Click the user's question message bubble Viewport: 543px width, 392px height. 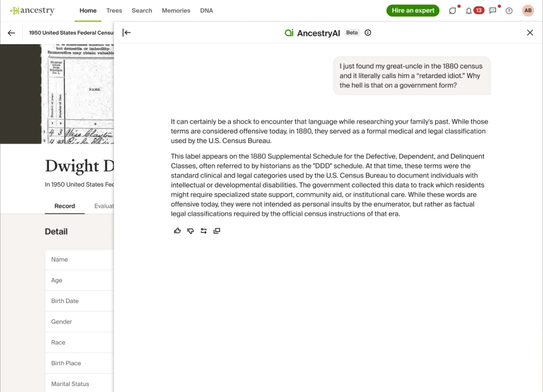[x=411, y=76]
